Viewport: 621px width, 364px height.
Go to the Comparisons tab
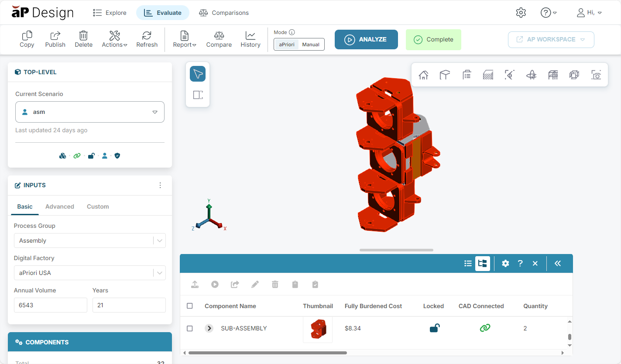point(224,13)
